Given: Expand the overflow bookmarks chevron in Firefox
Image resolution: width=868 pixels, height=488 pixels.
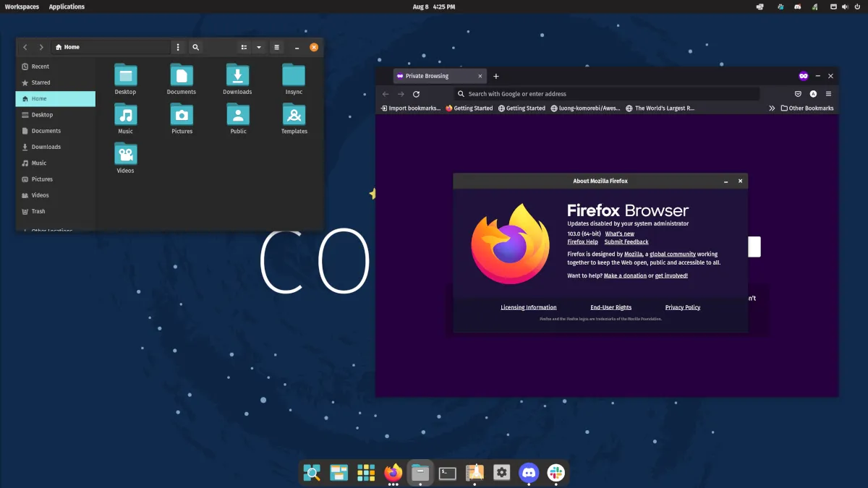Looking at the screenshot, I should [x=771, y=108].
